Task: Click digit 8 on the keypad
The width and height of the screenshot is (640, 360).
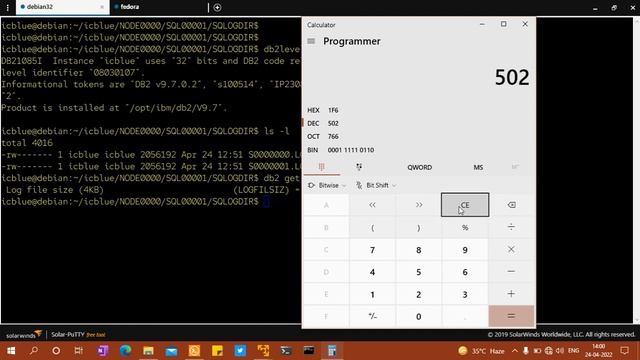Action: [x=419, y=249]
